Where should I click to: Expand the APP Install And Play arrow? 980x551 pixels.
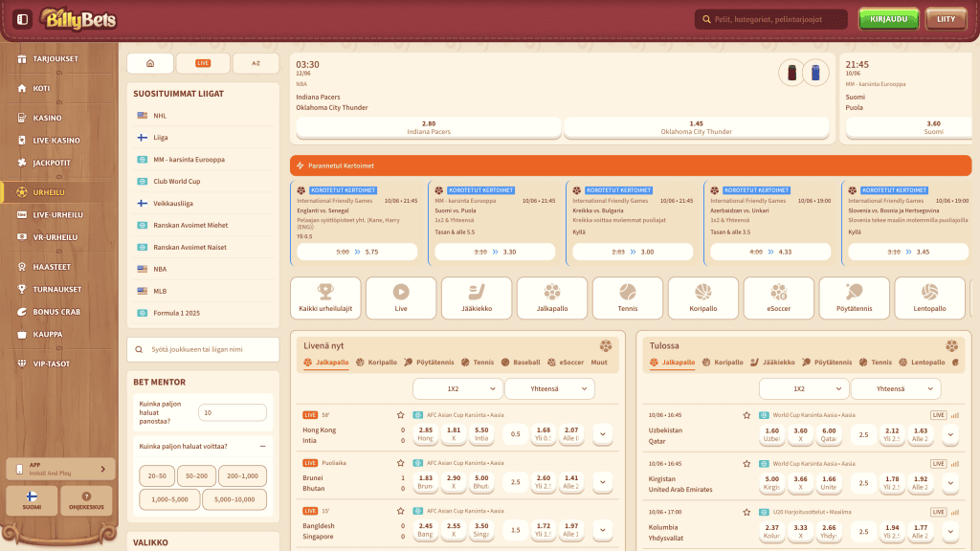[x=103, y=469]
